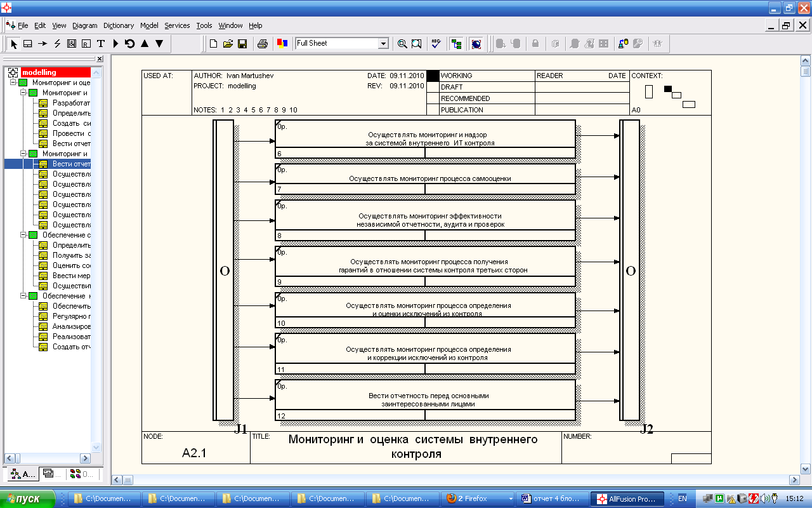The width and height of the screenshot is (812, 508).
Task: Open the Diagram menu
Action: (85, 25)
